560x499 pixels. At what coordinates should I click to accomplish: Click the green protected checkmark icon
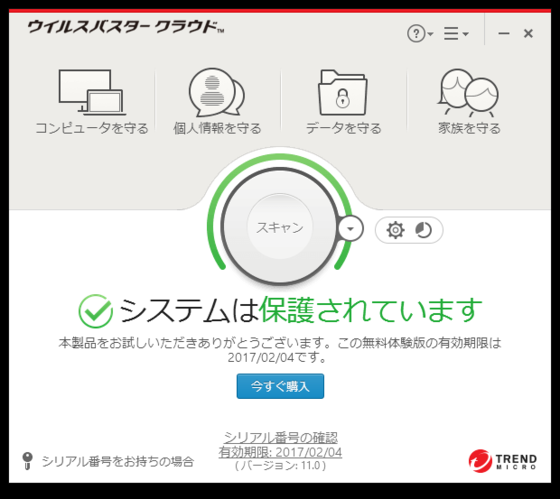[96, 311]
